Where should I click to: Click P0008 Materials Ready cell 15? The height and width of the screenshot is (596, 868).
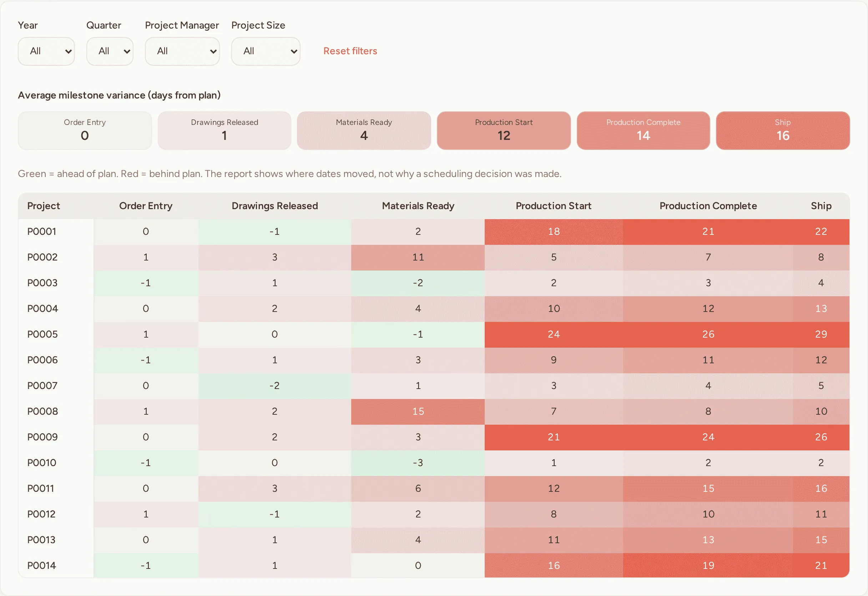[418, 411]
